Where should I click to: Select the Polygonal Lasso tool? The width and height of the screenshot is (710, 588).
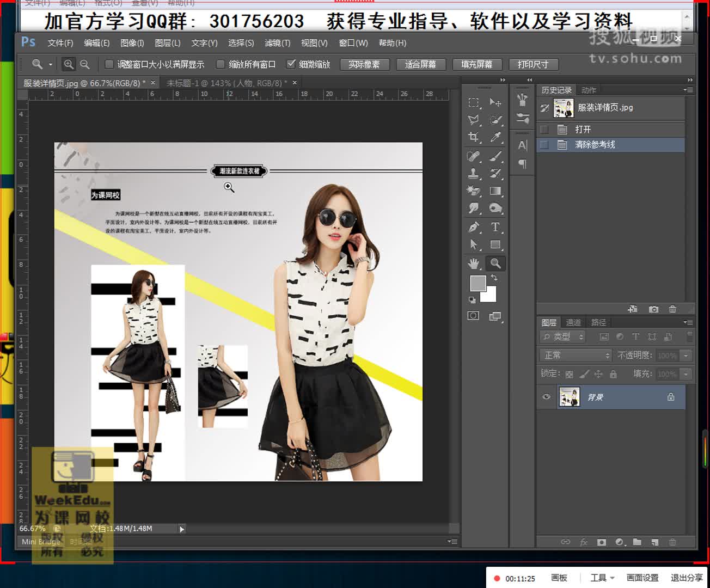point(474,120)
